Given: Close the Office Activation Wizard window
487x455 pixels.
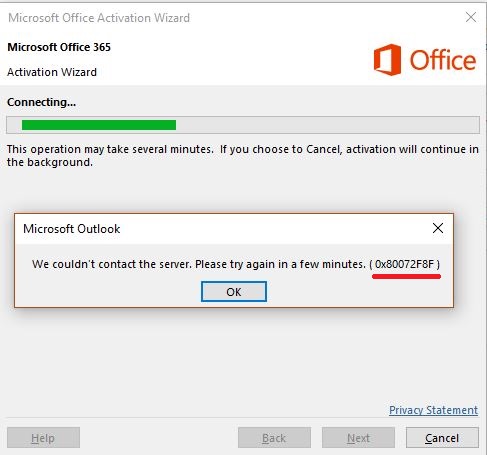Looking at the screenshot, I should pyautogui.click(x=471, y=17).
